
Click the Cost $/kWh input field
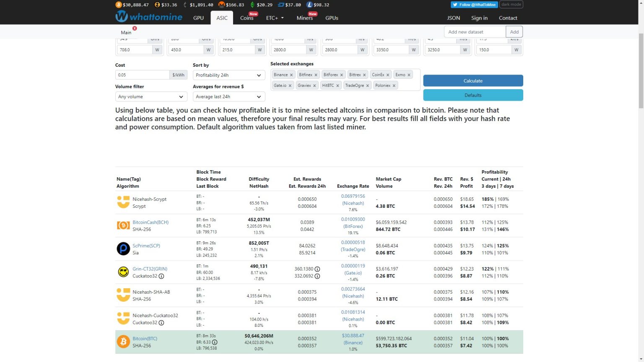(x=143, y=75)
